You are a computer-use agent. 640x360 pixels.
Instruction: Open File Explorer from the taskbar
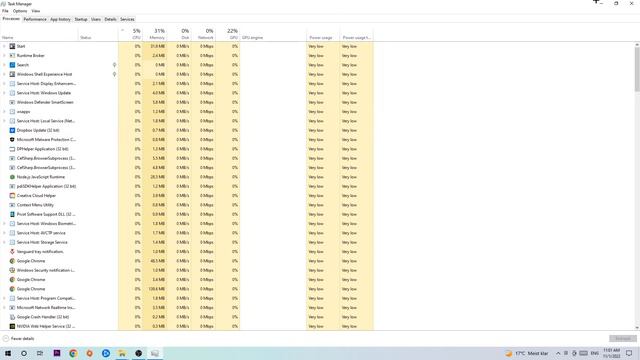(122, 353)
